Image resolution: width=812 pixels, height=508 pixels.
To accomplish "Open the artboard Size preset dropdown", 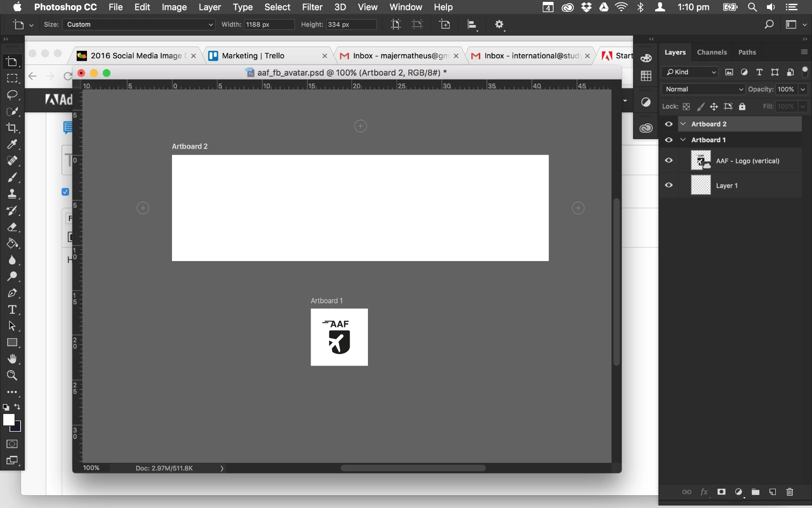I will (x=139, y=24).
